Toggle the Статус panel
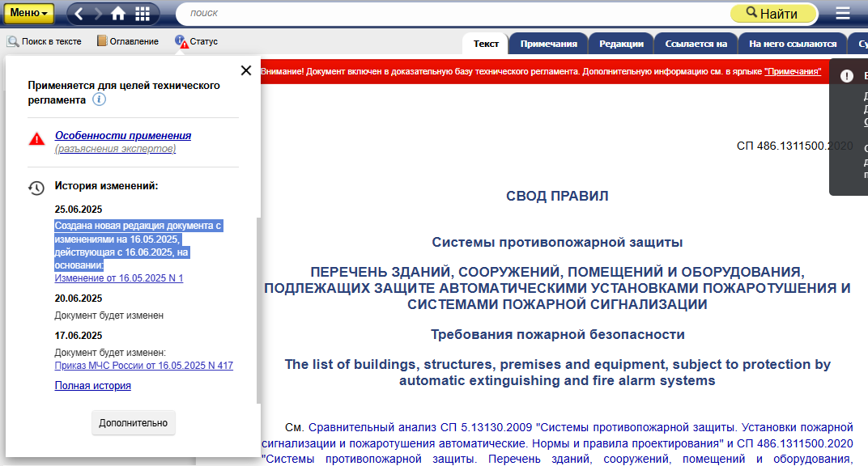The height and width of the screenshot is (466, 868). (x=197, y=41)
